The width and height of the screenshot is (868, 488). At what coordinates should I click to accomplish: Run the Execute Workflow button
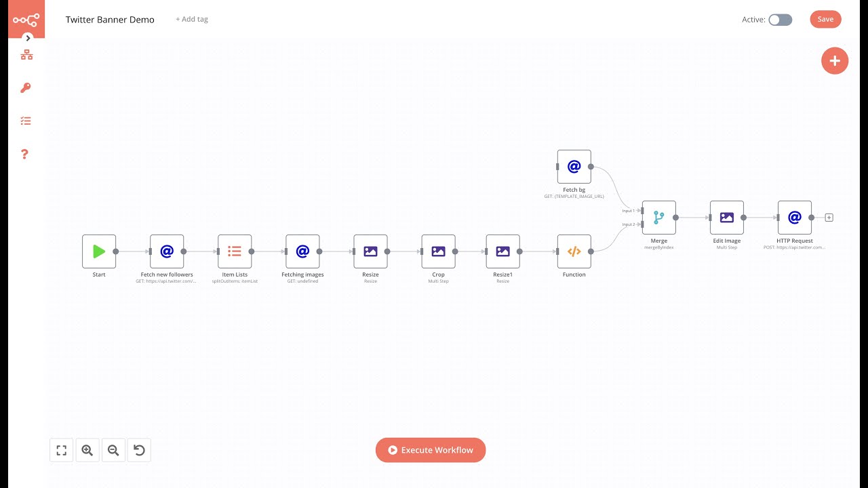[x=431, y=450]
